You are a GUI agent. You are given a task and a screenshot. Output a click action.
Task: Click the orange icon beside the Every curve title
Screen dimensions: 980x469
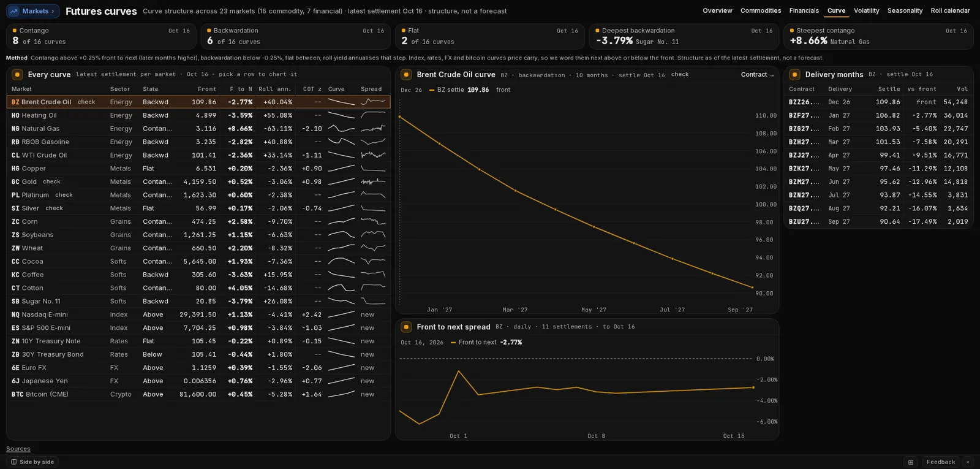pos(17,75)
